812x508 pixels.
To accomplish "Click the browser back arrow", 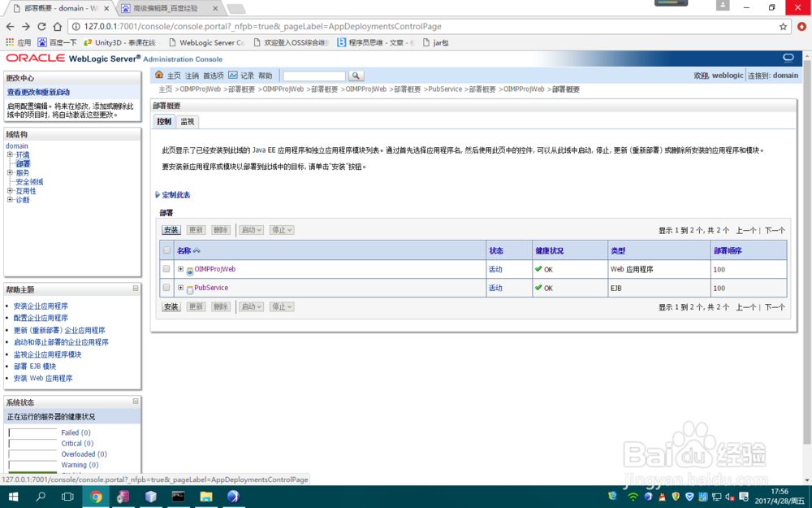I will point(11,27).
